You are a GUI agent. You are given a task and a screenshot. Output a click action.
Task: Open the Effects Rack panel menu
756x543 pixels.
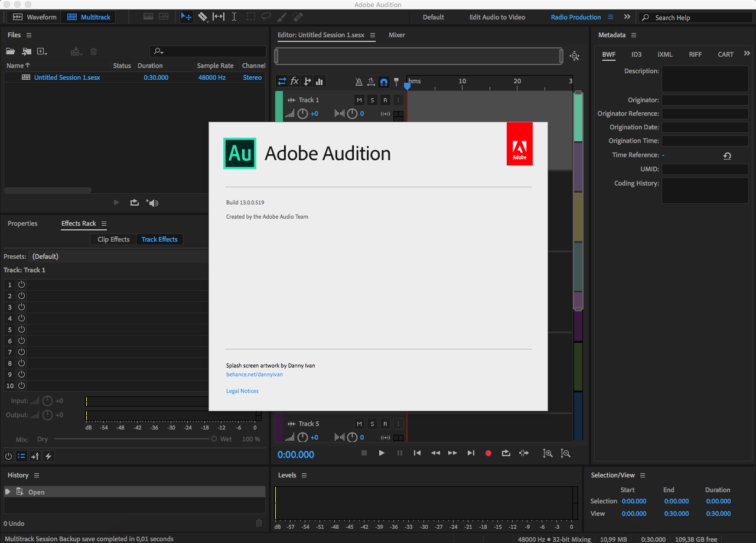coord(104,224)
